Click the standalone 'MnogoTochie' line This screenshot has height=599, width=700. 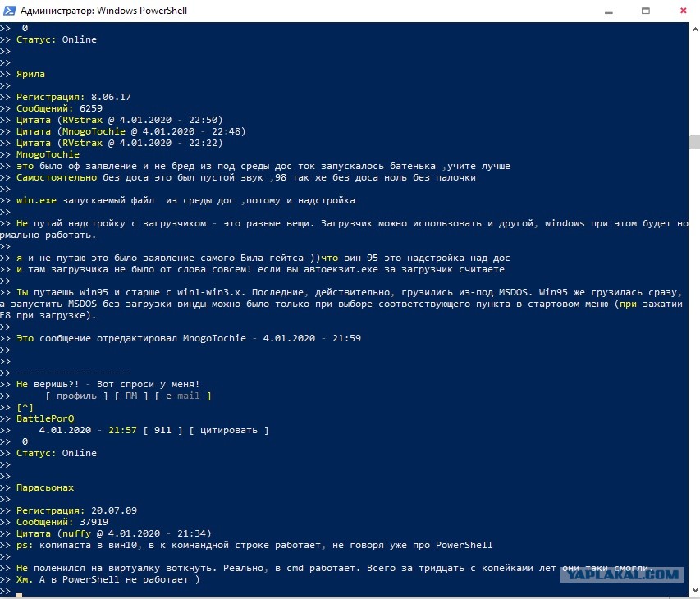(48, 154)
